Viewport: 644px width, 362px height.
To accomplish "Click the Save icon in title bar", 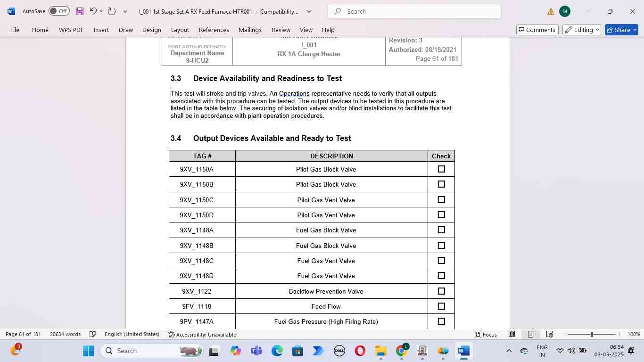I will click(x=79, y=11).
